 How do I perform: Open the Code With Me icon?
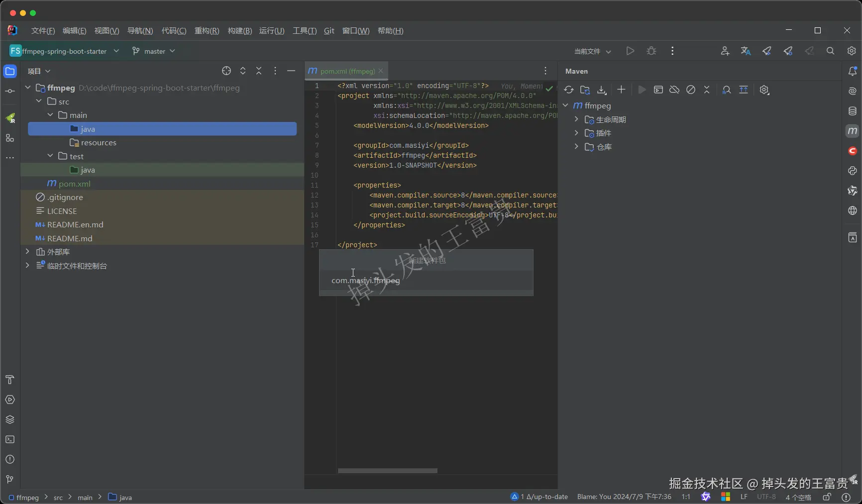pos(725,51)
